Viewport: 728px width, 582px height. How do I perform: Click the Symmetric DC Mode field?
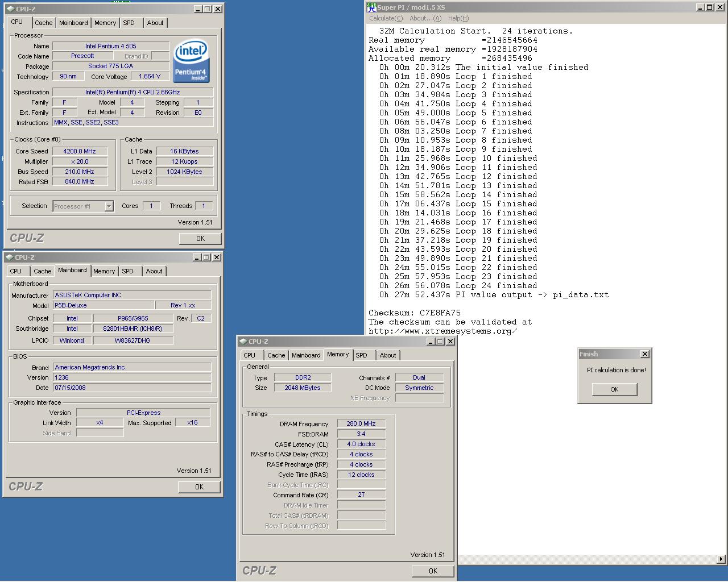[x=419, y=388]
